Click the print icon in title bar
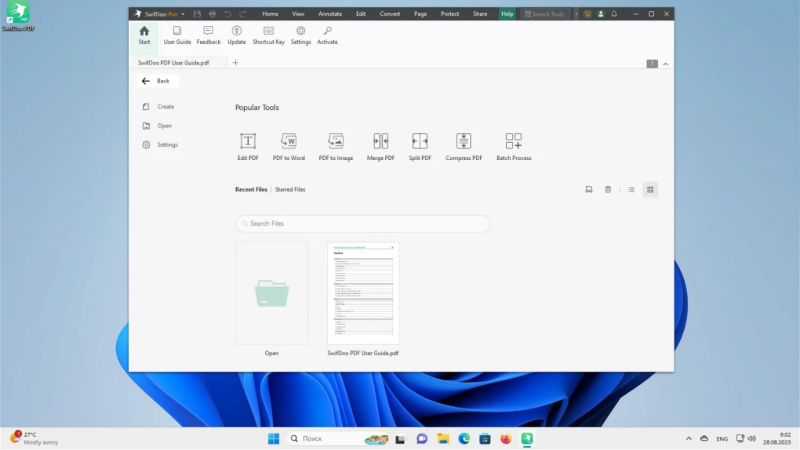 pos(213,14)
